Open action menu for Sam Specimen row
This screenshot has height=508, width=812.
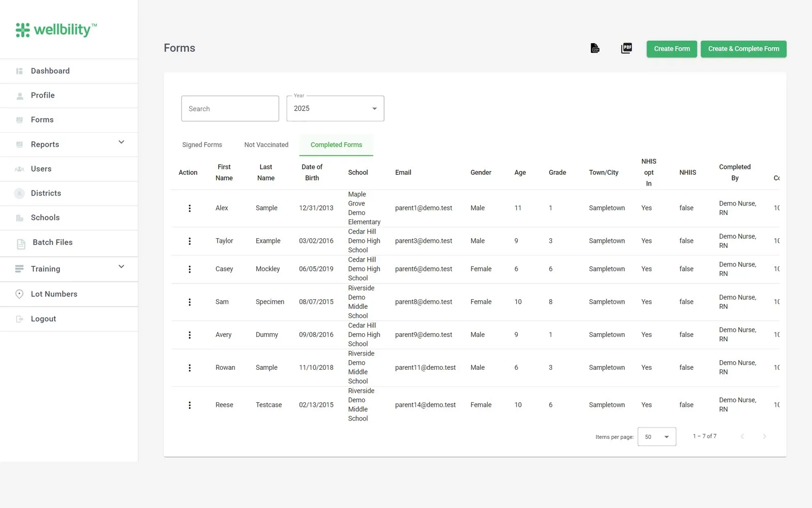[190, 302]
